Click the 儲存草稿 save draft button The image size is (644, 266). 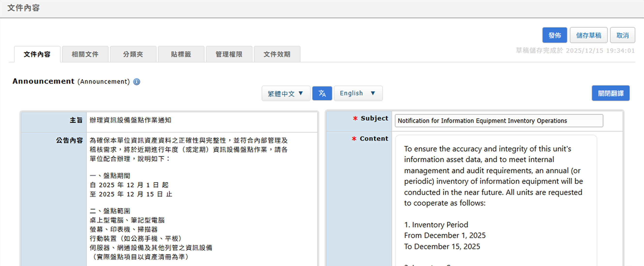[588, 35]
